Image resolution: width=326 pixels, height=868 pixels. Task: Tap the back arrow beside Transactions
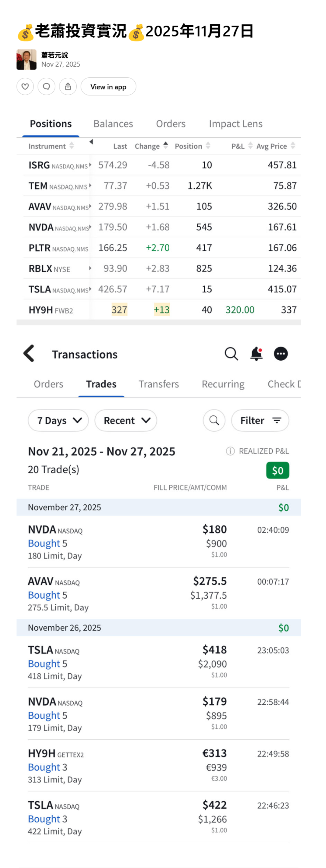pos(29,353)
